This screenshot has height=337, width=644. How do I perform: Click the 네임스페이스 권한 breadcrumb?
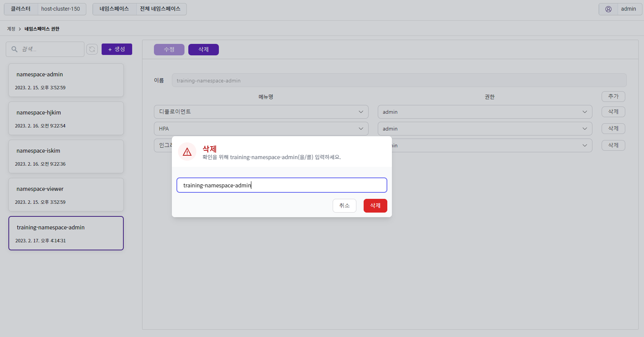coord(42,29)
